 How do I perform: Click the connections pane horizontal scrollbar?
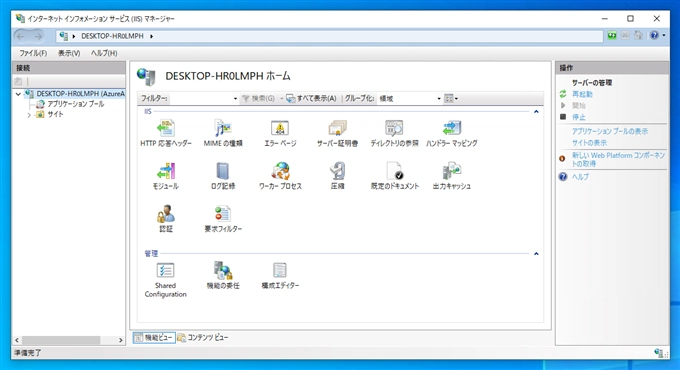(x=61, y=340)
